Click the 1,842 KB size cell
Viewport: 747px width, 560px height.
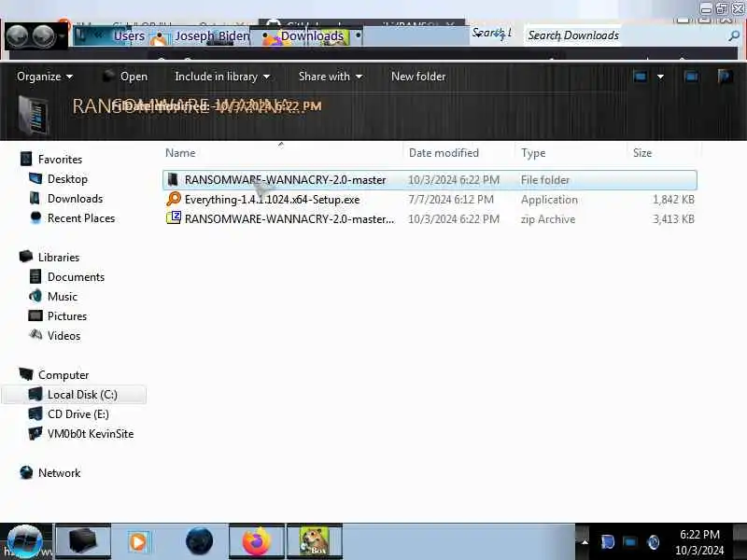(x=673, y=200)
